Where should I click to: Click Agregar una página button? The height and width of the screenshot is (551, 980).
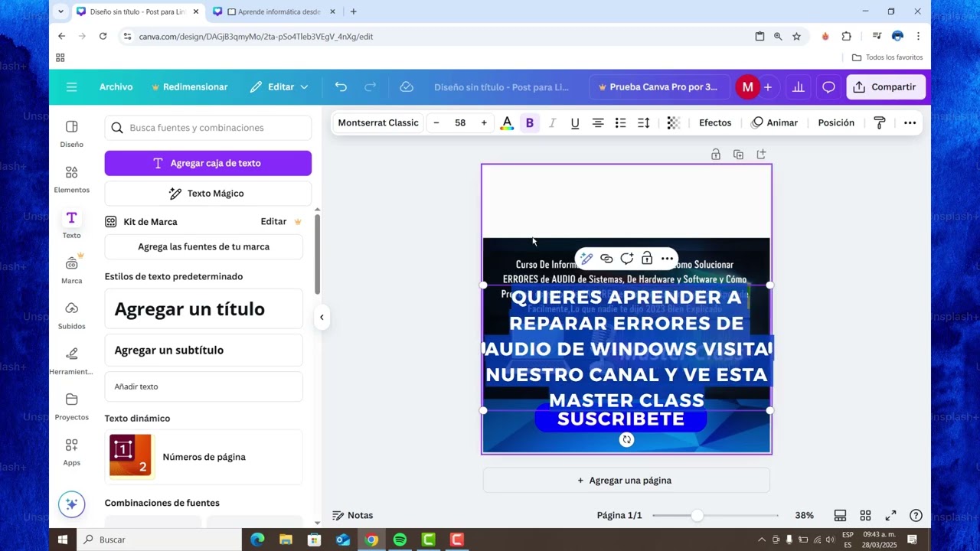point(626,481)
